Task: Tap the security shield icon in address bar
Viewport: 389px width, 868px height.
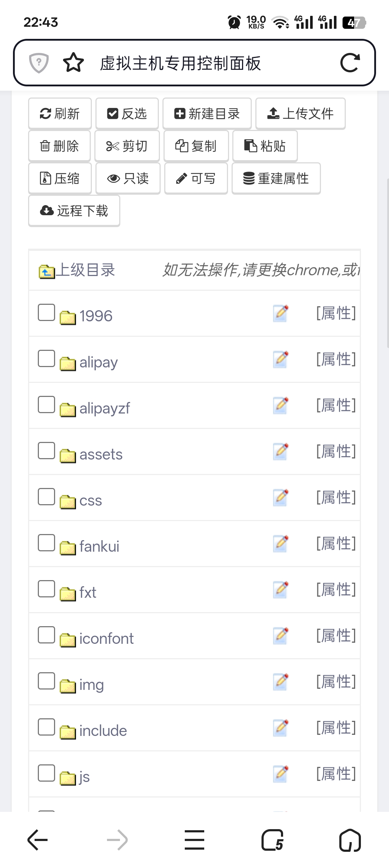Action: (39, 63)
